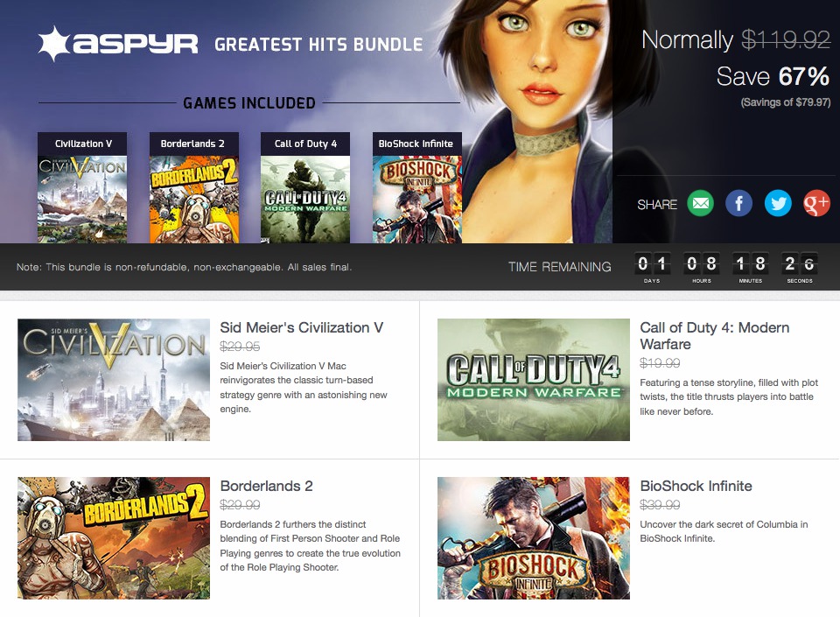Select the large Borderlands 2 artwork

tap(114, 537)
